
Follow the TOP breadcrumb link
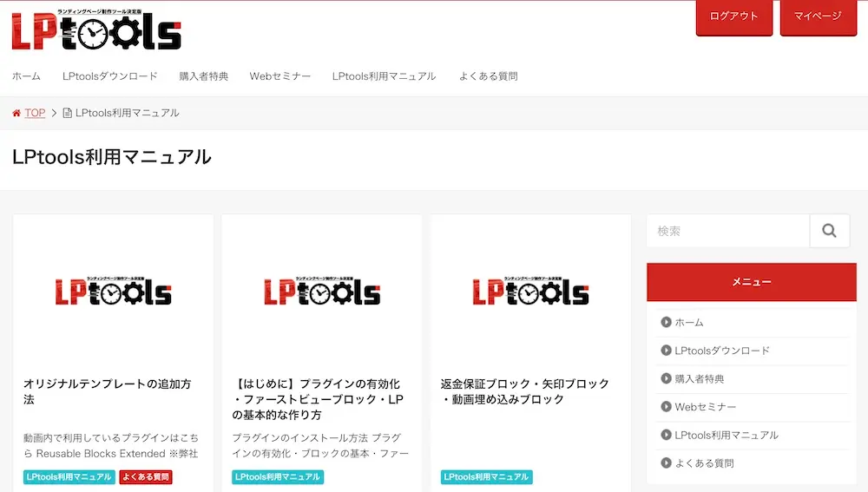click(35, 113)
